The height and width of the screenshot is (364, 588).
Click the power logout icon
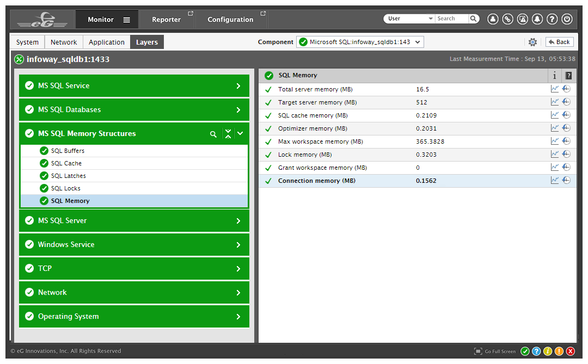567,18
